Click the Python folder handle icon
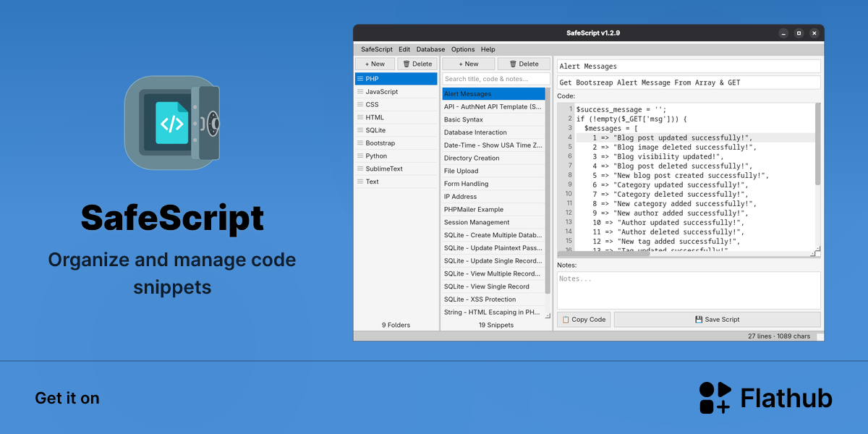The width and height of the screenshot is (868, 434). click(360, 156)
